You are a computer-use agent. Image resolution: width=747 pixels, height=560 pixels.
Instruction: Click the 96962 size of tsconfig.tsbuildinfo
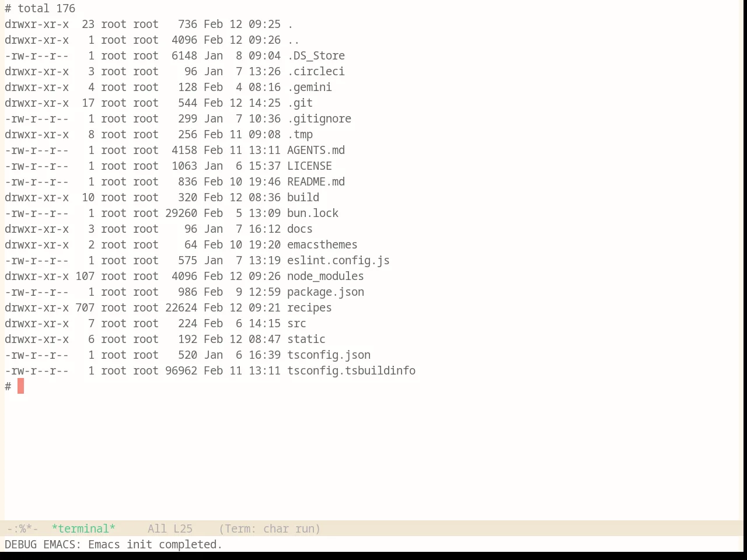click(181, 371)
